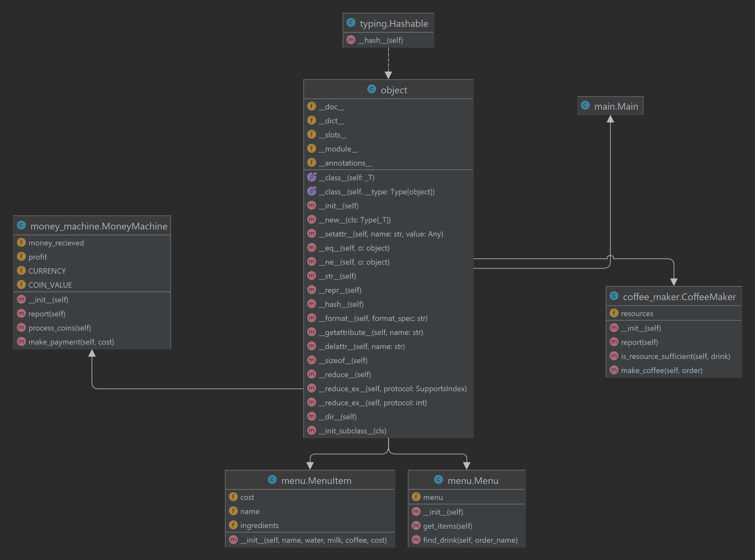
Task: Select the process_coins(self) entry
Action: tap(60, 328)
